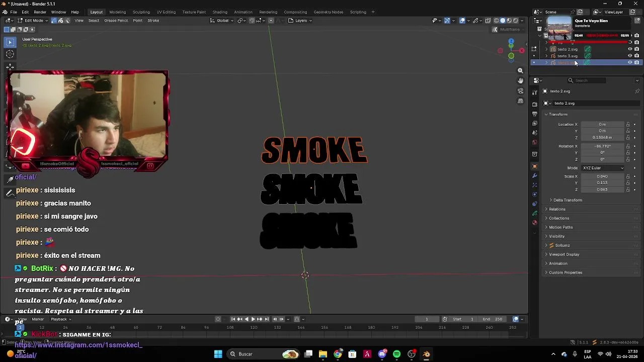The height and width of the screenshot is (362, 644).
Task: Open Playback popover in timeline
Action: click(x=60, y=319)
